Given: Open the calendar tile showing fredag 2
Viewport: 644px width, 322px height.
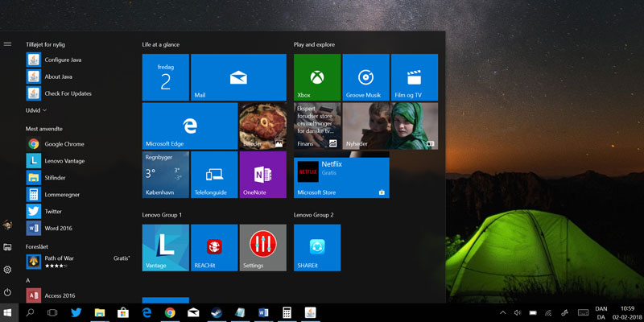Looking at the screenshot, I should pyautogui.click(x=166, y=77).
